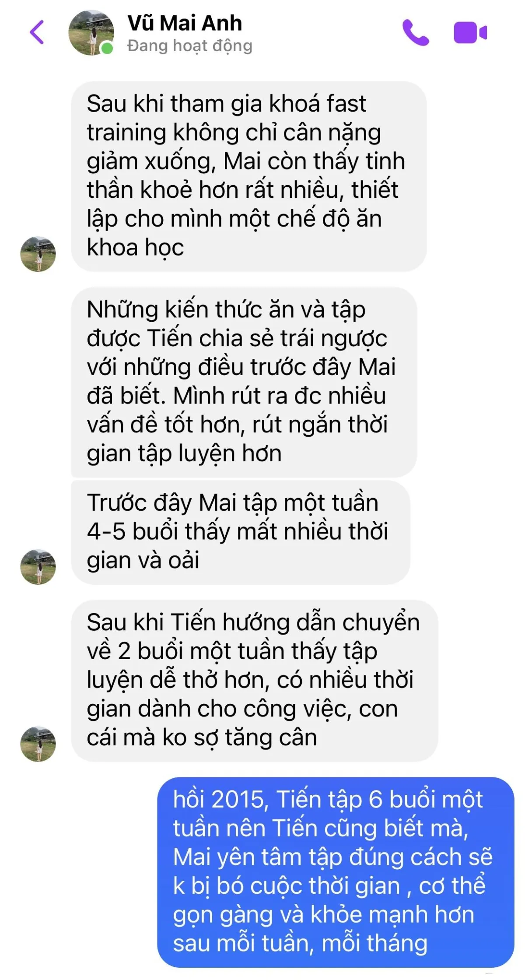This screenshot has width=525, height=980.
Task: Tap the purple back arrow
Action: 37,32
